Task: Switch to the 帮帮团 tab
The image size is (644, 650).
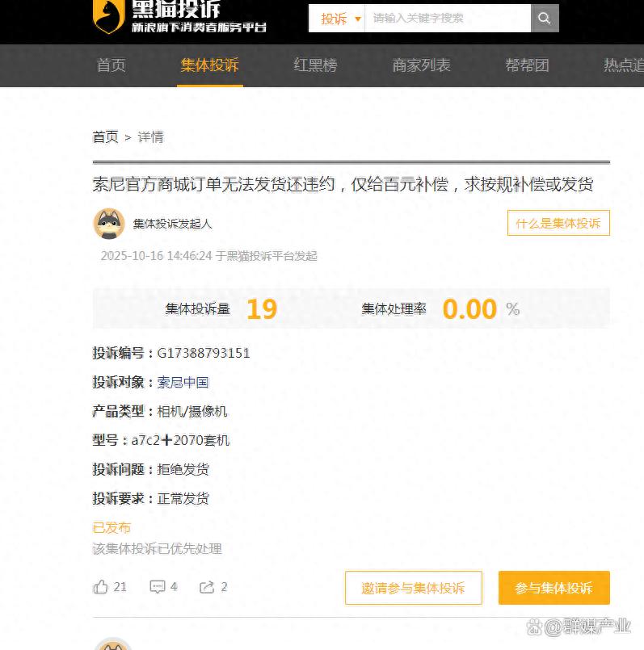Action: click(x=528, y=65)
